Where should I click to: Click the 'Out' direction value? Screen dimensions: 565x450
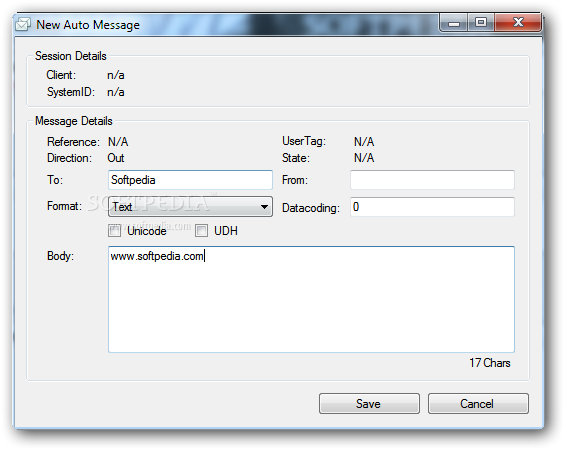click(116, 158)
